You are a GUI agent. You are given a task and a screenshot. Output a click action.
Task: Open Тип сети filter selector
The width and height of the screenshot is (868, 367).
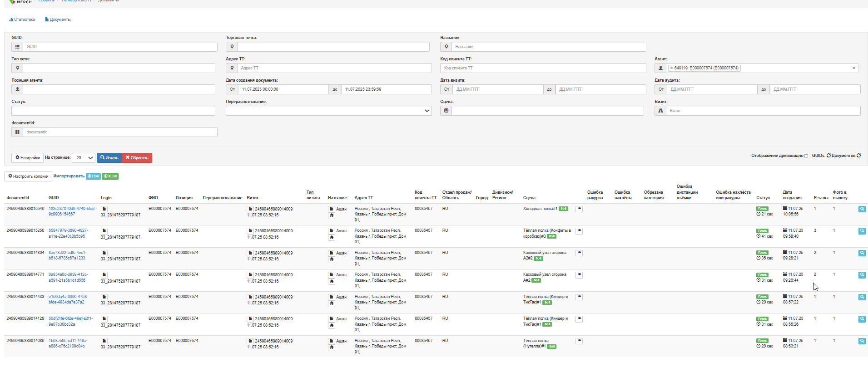119,68
